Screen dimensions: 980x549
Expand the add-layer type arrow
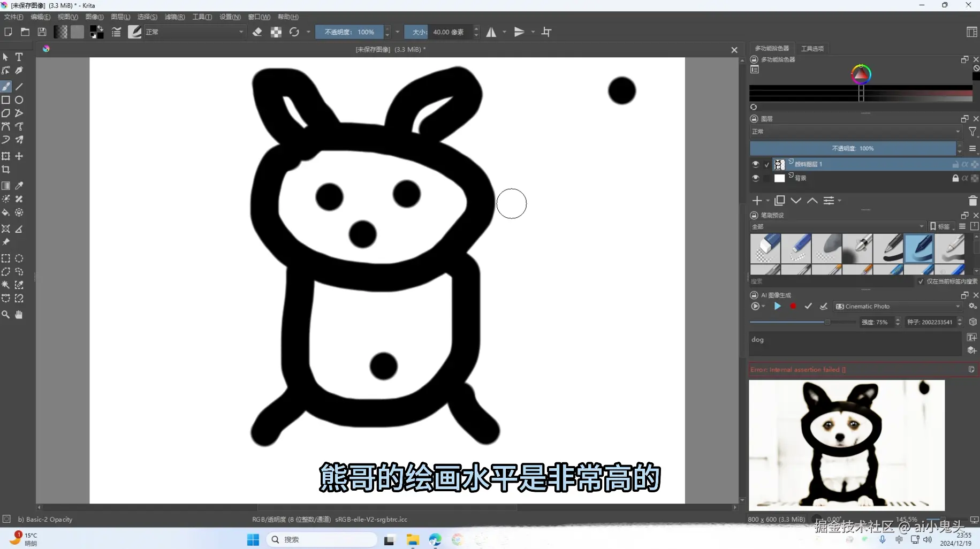[x=768, y=201]
